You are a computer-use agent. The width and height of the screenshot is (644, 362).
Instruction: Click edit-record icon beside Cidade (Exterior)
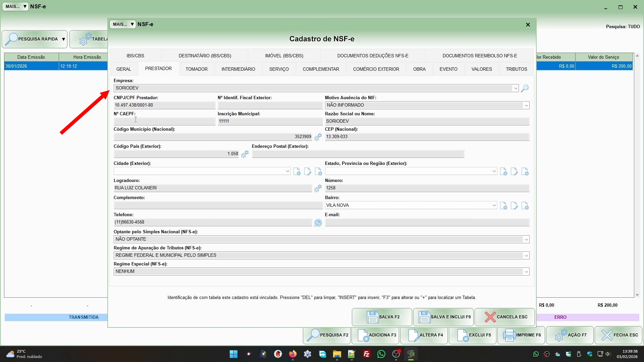pos(308,172)
